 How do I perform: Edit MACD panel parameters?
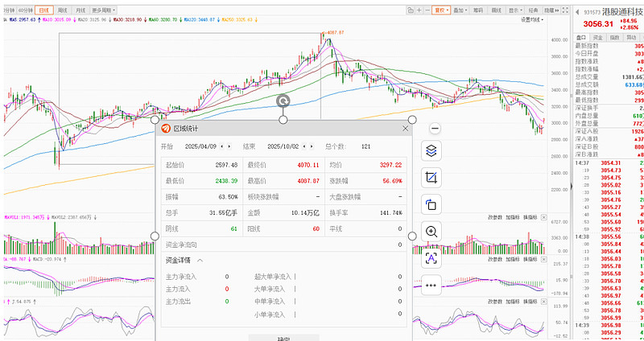pyautogui.click(x=494, y=259)
